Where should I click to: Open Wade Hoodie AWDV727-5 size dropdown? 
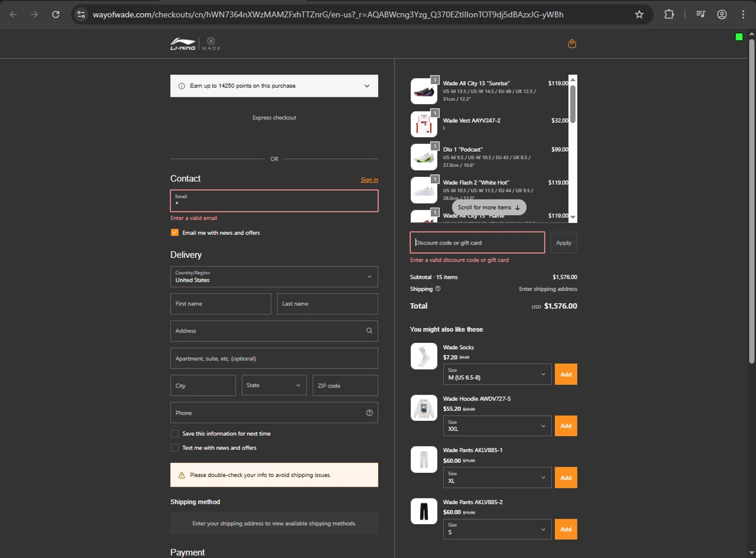point(497,426)
